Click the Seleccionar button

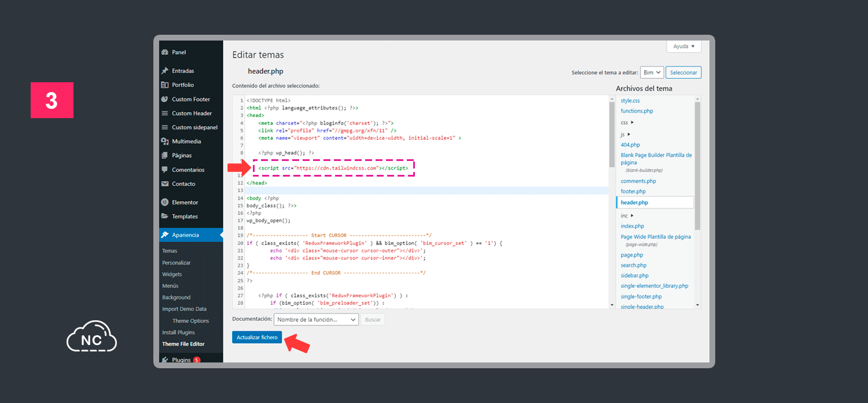683,72
